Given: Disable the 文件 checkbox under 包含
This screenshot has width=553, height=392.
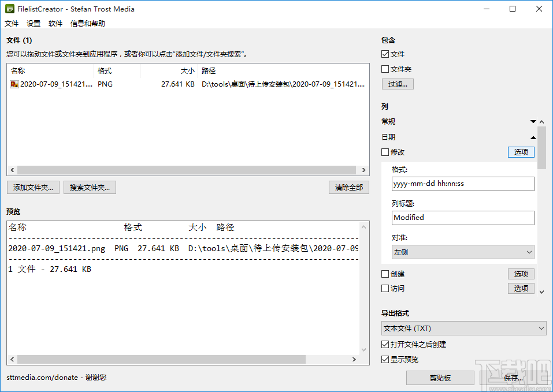Looking at the screenshot, I should click(x=385, y=54).
